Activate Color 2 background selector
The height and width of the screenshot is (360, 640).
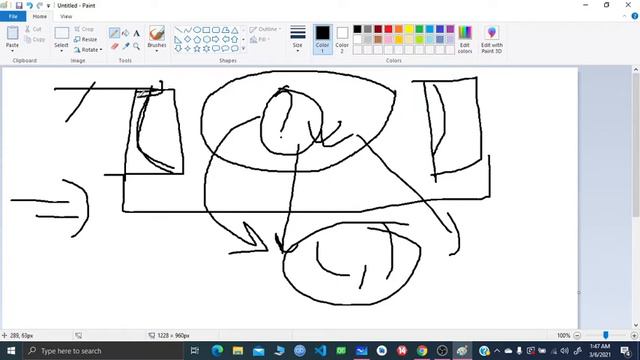coord(342,40)
